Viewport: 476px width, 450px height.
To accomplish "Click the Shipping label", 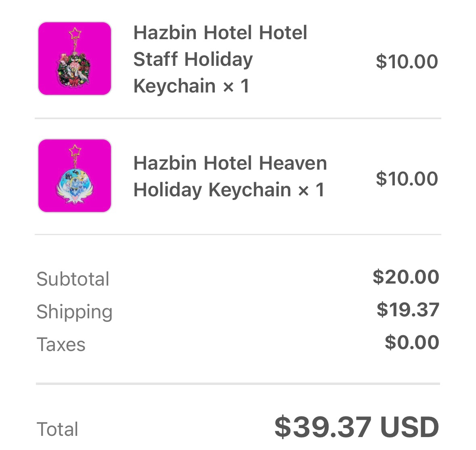I will pyautogui.click(x=74, y=312).
